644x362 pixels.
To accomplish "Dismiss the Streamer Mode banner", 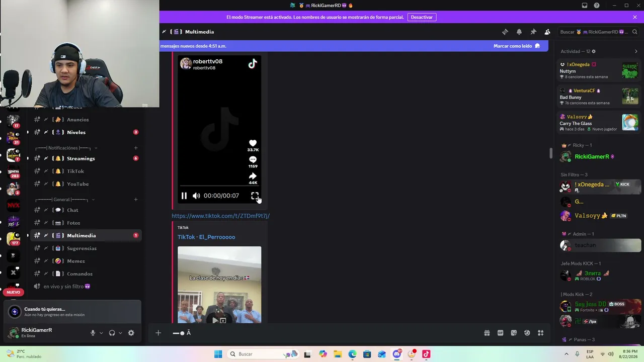I will [635, 17].
